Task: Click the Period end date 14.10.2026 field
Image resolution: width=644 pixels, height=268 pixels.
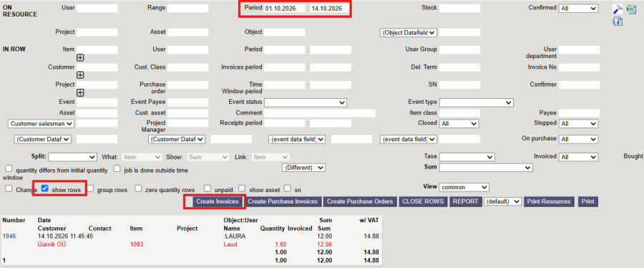Action: (331, 8)
